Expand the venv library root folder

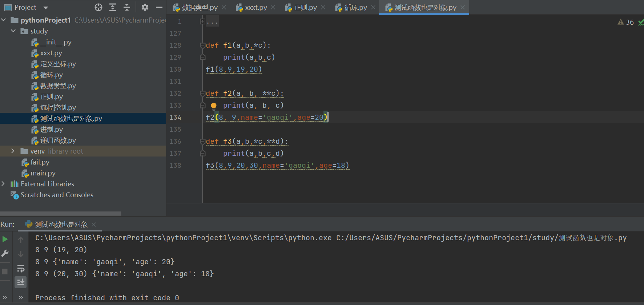point(13,151)
